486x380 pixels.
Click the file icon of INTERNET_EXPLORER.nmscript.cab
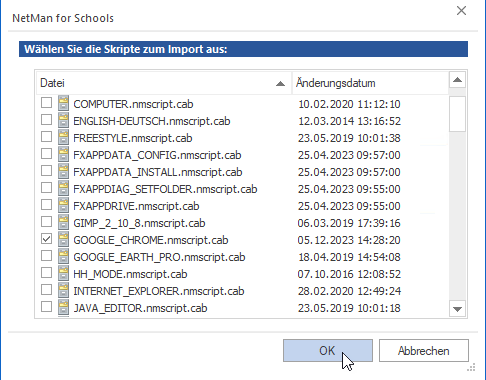[63, 290]
